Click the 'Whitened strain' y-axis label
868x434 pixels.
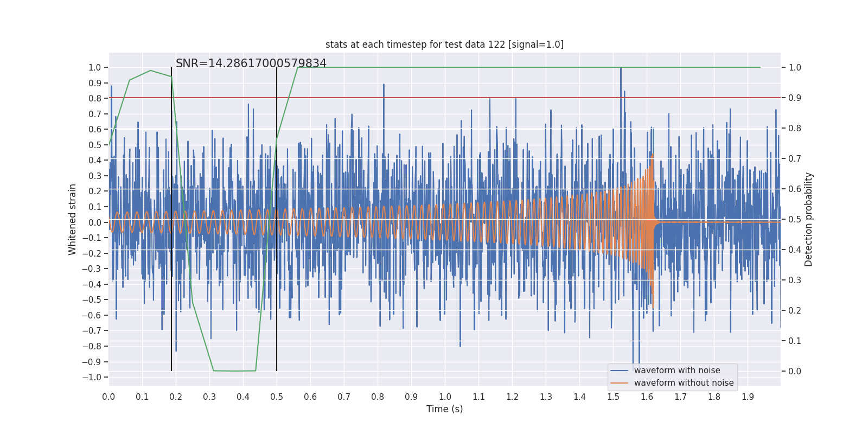click(73, 219)
